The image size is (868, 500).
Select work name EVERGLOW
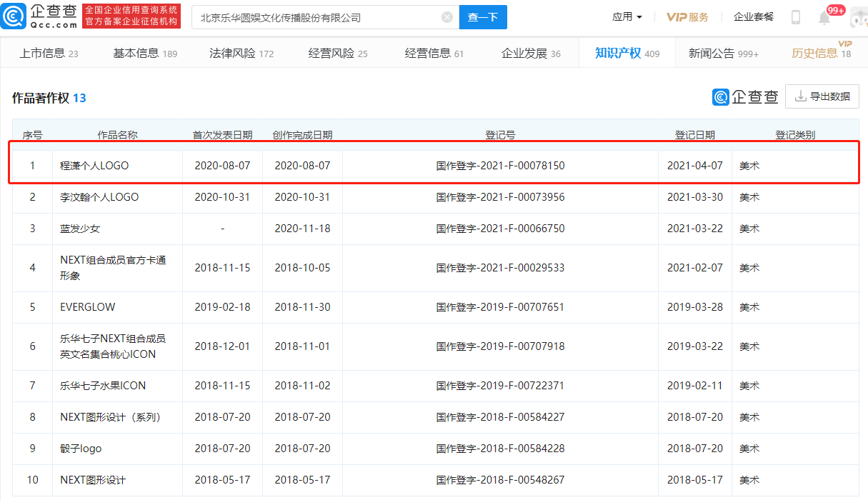coord(88,307)
